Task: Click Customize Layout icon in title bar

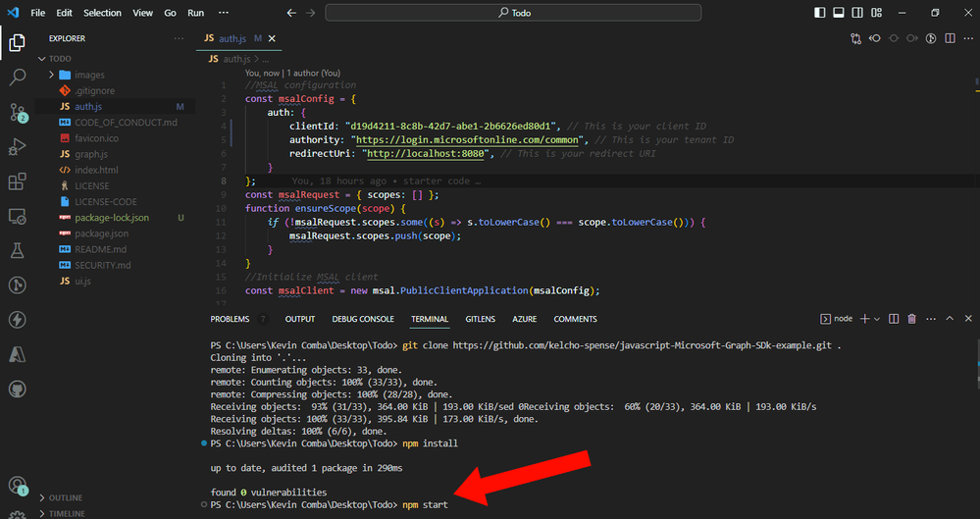Action: click(876, 13)
